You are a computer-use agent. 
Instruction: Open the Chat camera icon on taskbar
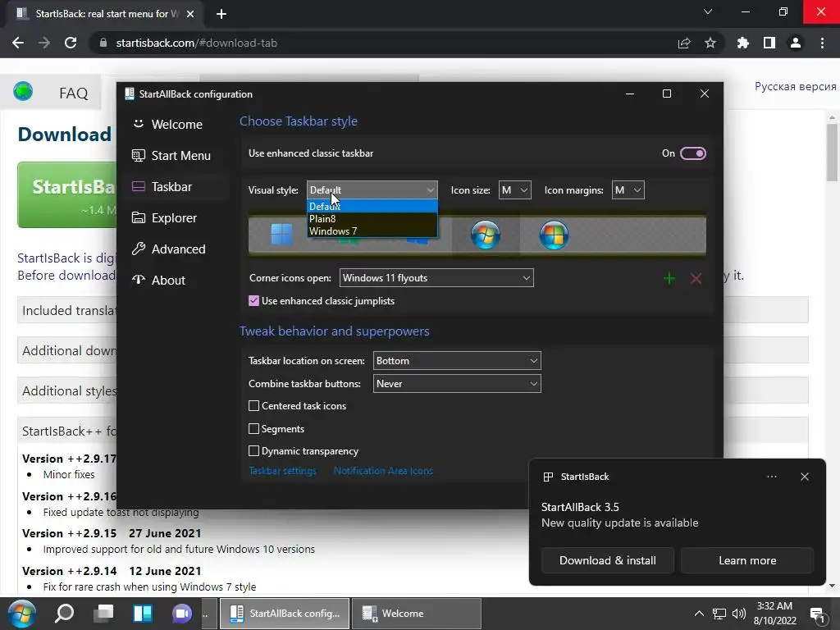pyautogui.click(x=181, y=614)
